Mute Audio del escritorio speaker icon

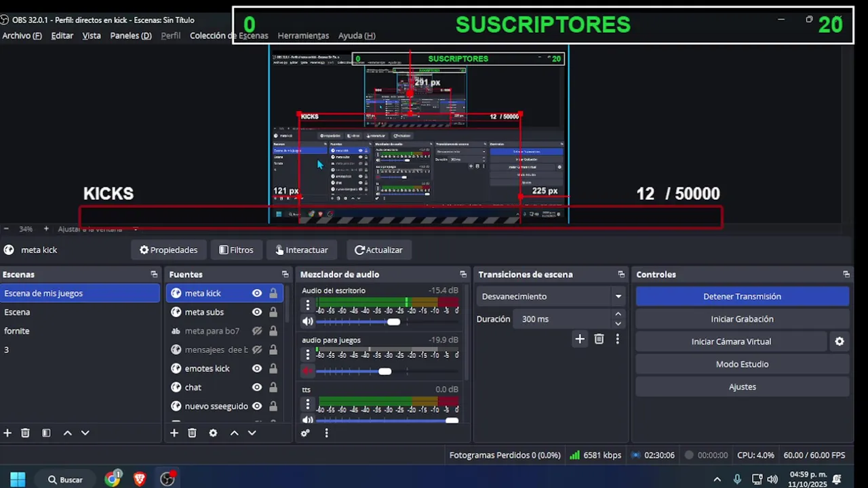click(308, 322)
